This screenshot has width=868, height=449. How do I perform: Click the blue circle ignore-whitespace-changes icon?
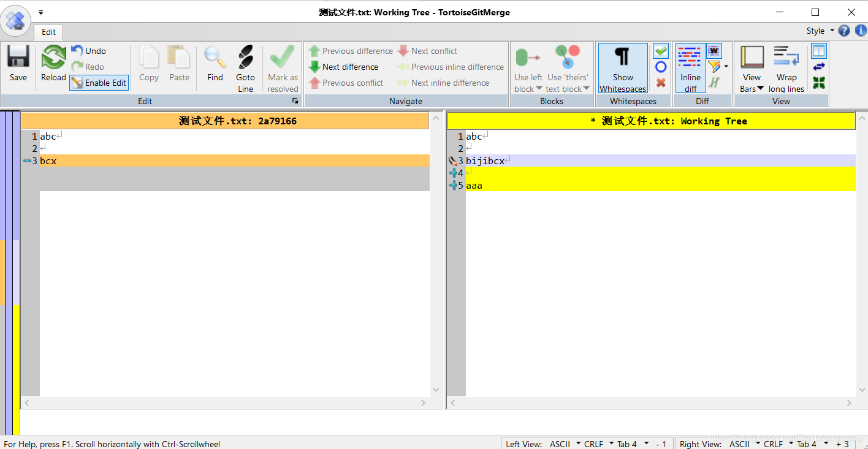tap(661, 67)
